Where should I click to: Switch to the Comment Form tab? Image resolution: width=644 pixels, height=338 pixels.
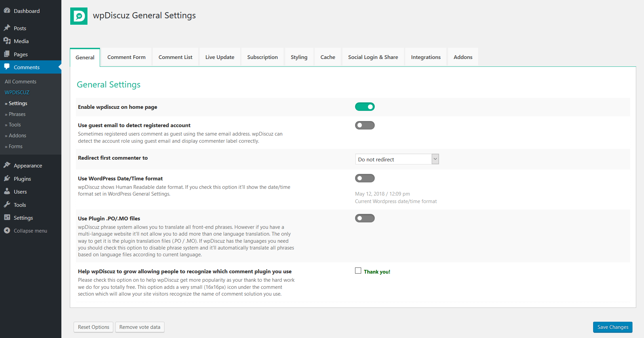point(126,57)
